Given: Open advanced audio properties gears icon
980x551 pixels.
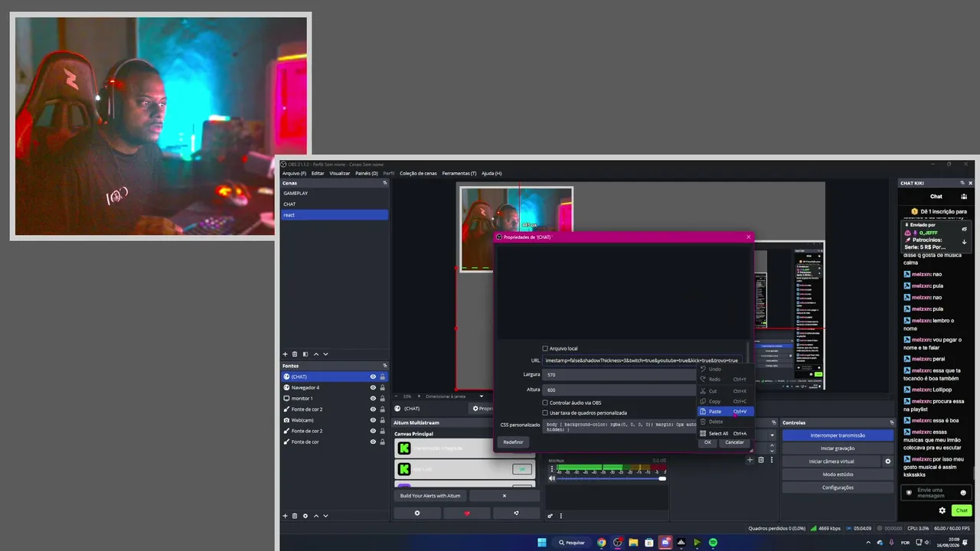Looking at the screenshot, I should 550,516.
